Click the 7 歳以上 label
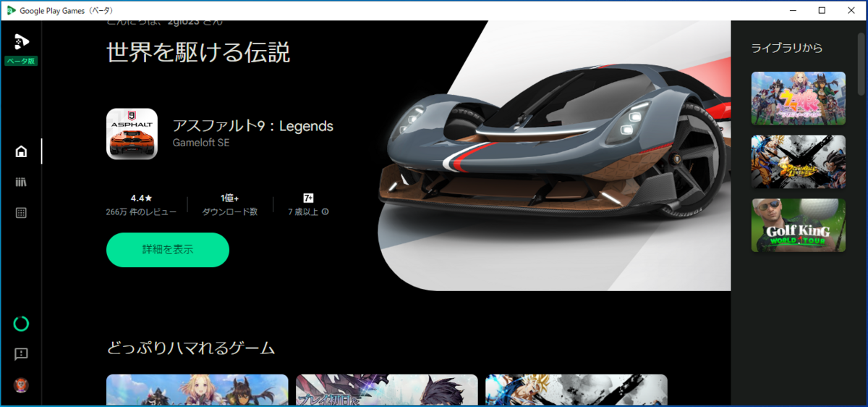This screenshot has width=868, height=407. tap(303, 212)
